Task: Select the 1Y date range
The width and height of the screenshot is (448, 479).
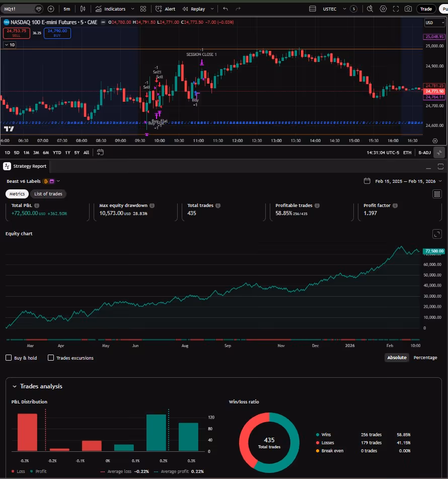Action: pyautogui.click(x=68, y=153)
